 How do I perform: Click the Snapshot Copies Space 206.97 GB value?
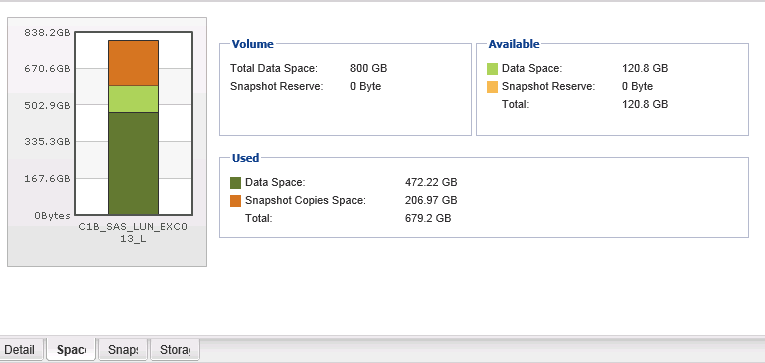tap(431, 200)
